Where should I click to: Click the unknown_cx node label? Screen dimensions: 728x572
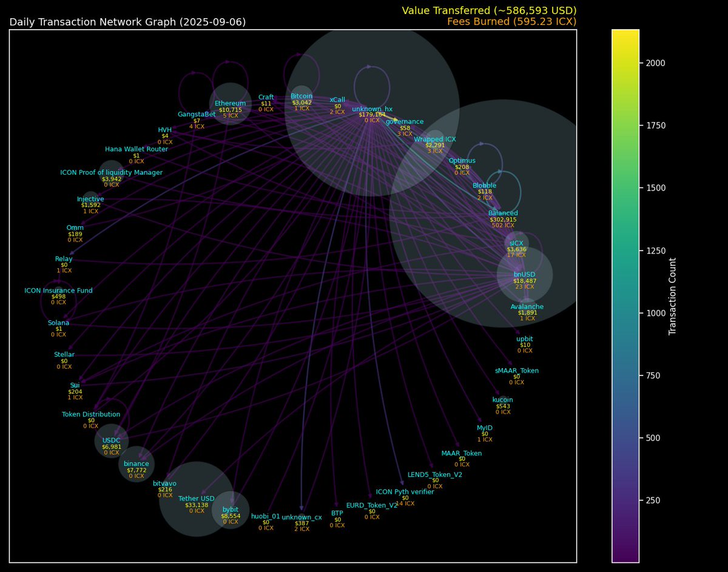tap(302, 517)
